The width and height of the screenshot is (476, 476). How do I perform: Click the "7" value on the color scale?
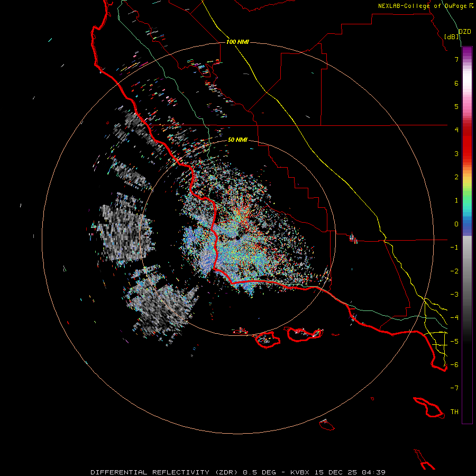(456, 59)
